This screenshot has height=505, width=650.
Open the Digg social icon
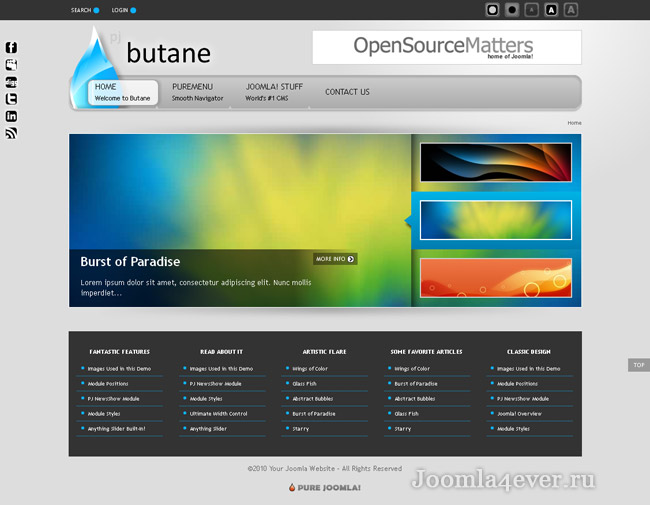(11, 82)
